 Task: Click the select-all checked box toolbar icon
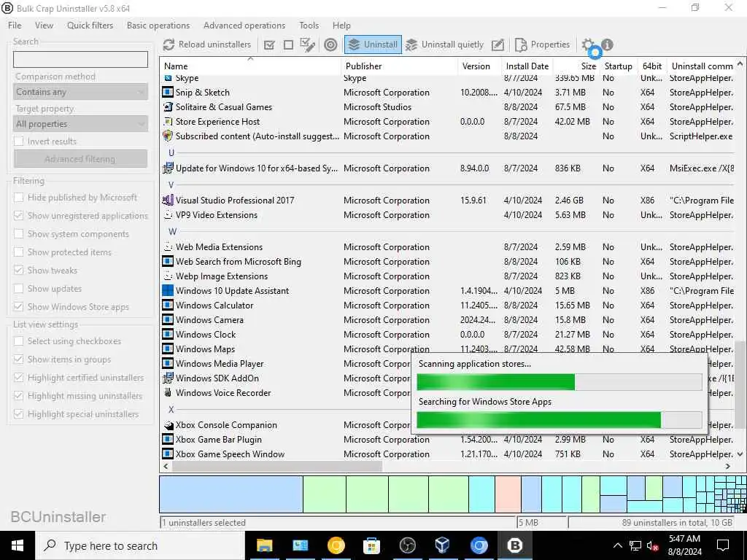pyautogui.click(x=269, y=45)
